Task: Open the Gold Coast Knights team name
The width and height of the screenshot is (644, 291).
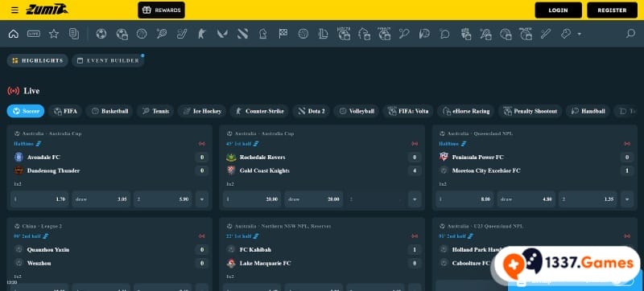Action: point(265,170)
